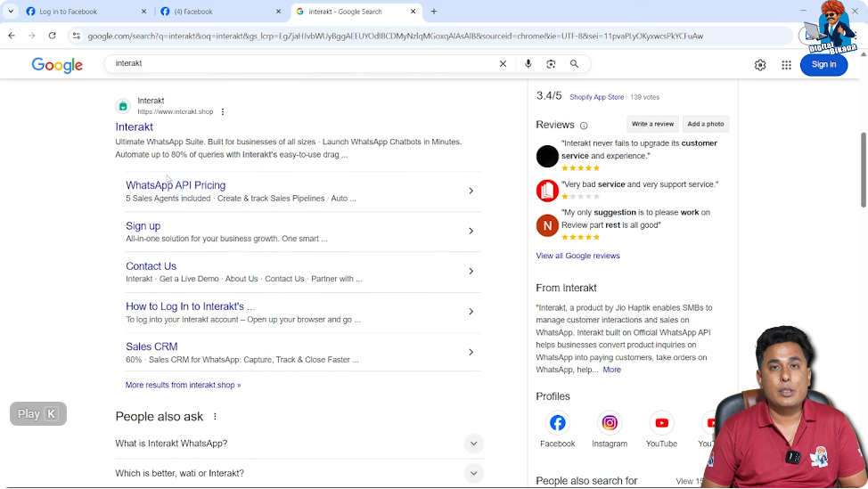The width and height of the screenshot is (868, 489).
Task: Start voice search with the microphone icon
Action: click(x=528, y=63)
